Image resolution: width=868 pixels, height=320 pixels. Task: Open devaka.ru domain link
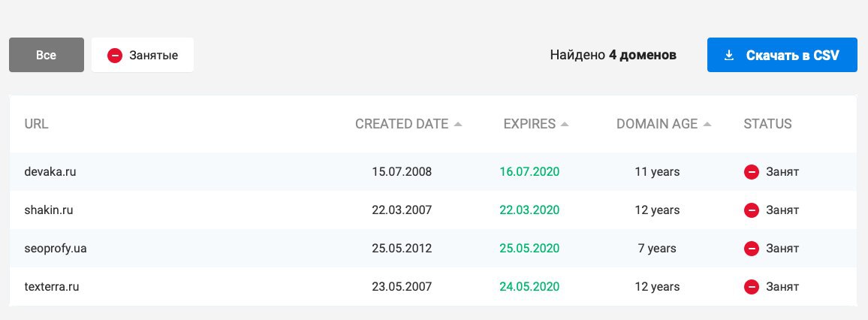click(x=50, y=172)
